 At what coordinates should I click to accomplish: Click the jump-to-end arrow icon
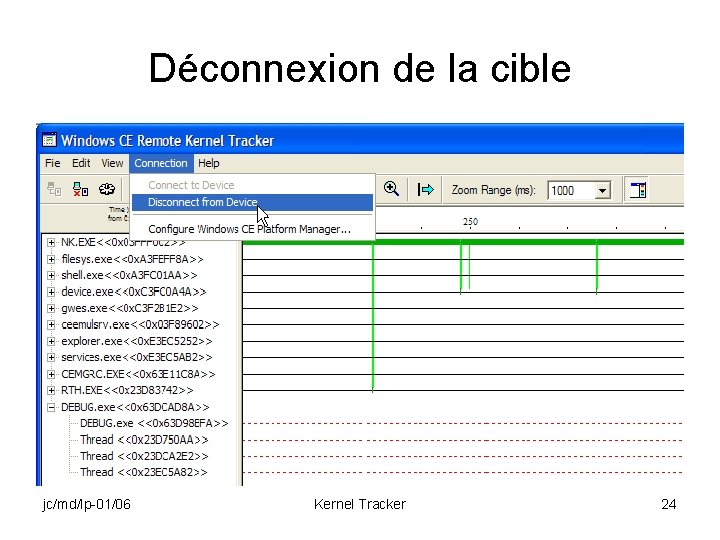pyautogui.click(x=425, y=189)
